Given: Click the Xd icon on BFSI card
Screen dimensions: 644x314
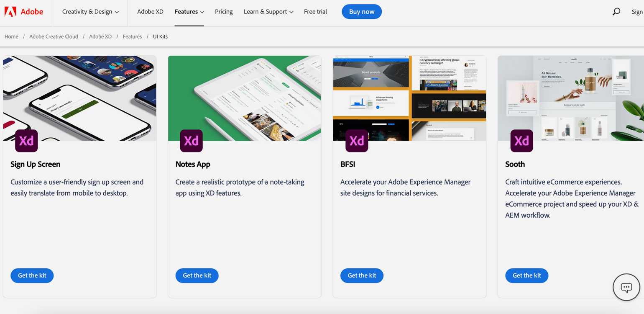Looking at the screenshot, I should [356, 141].
